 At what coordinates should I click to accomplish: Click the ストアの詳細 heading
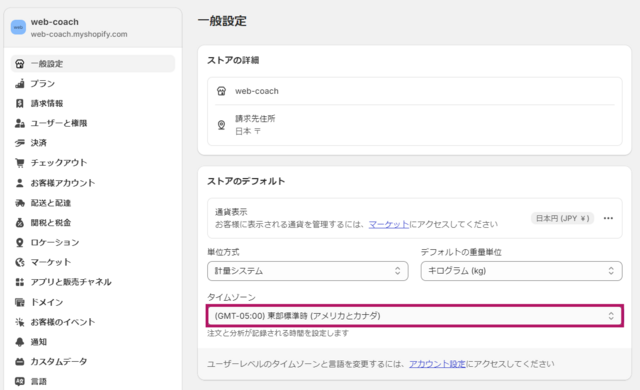tap(233, 60)
